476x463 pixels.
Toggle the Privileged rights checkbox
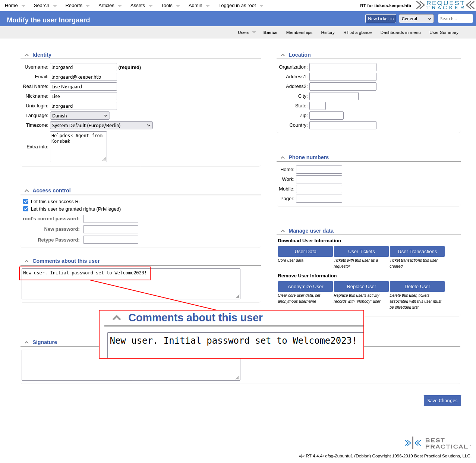pos(26,209)
